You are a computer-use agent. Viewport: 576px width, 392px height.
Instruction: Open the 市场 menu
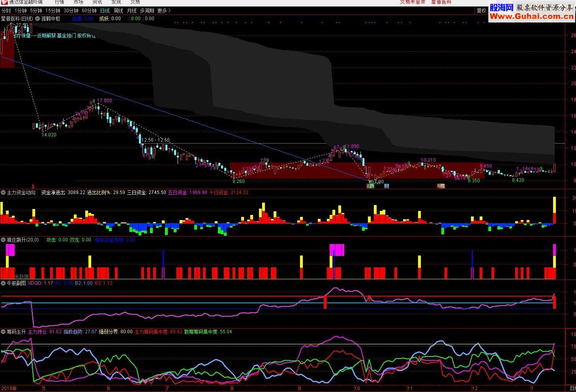78,2
